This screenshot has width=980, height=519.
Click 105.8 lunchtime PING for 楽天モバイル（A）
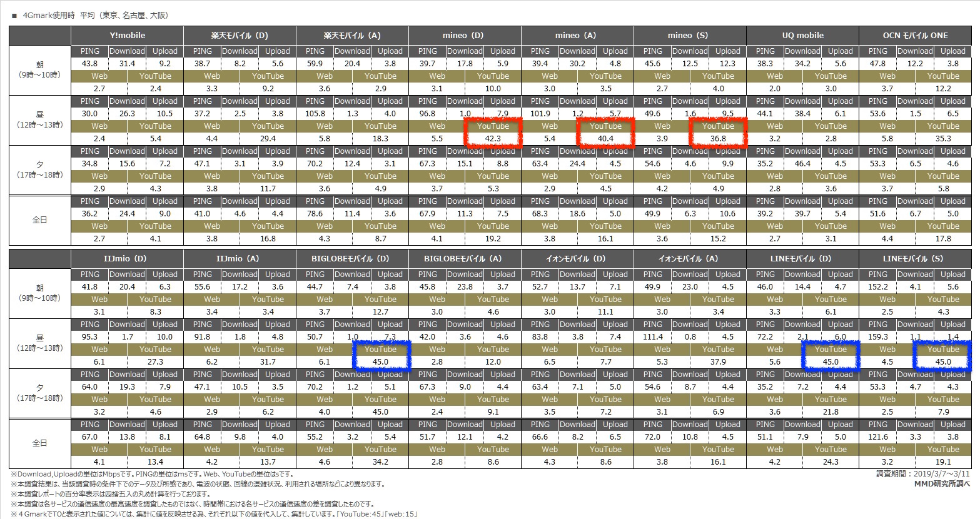(315, 114)
